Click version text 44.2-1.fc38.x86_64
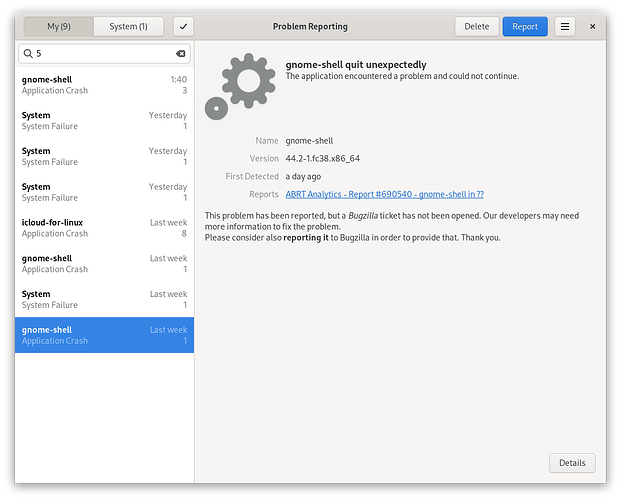Screen dimensions: 620x500 pos(323,158)
